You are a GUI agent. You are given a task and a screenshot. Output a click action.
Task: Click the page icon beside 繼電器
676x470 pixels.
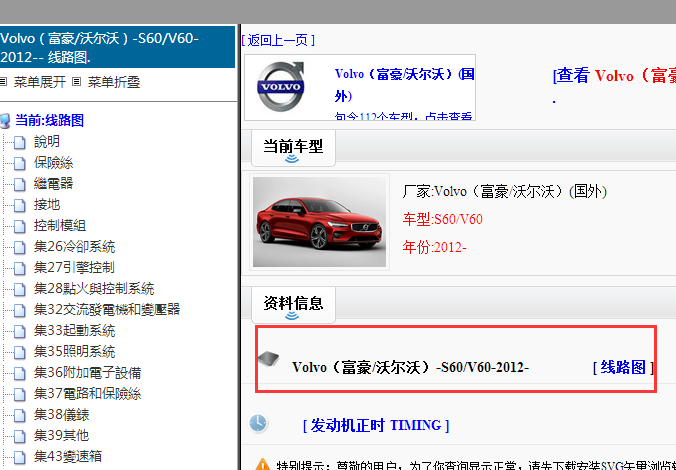19,184
